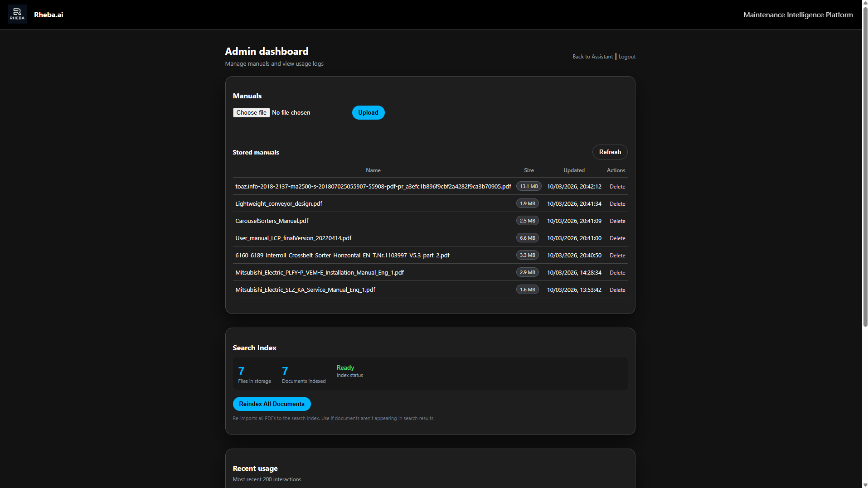Click the Rheba.ai title text

48,14
